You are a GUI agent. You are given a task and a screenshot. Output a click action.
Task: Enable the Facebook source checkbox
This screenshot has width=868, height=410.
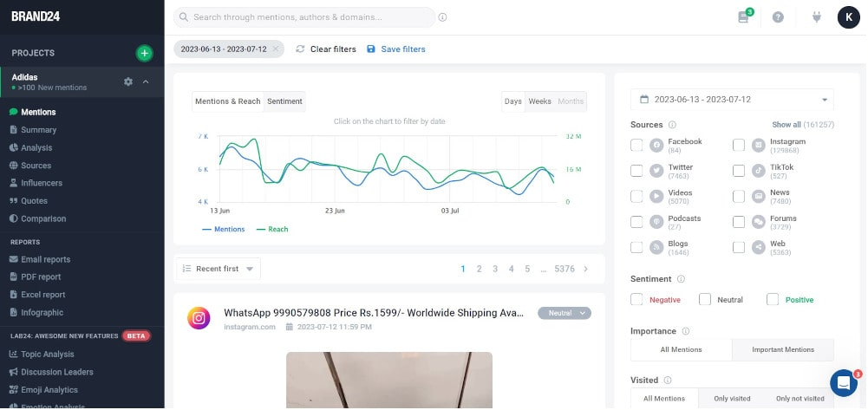636,145
